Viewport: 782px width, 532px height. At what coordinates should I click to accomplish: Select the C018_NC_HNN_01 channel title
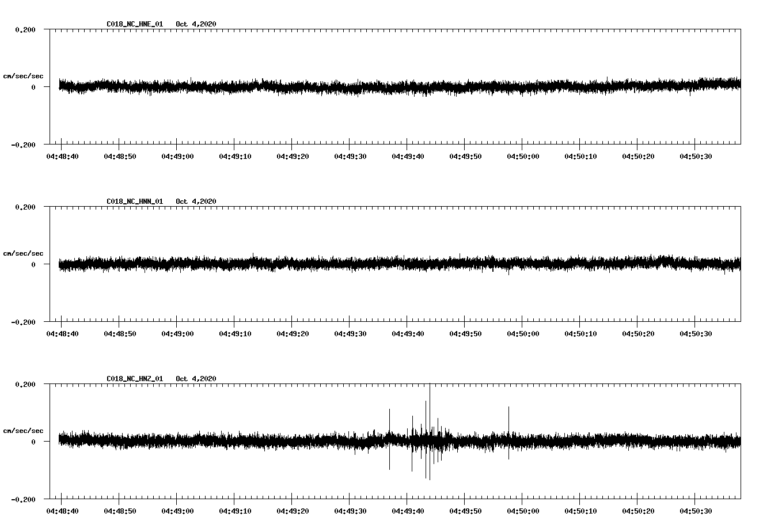(134, 202)
